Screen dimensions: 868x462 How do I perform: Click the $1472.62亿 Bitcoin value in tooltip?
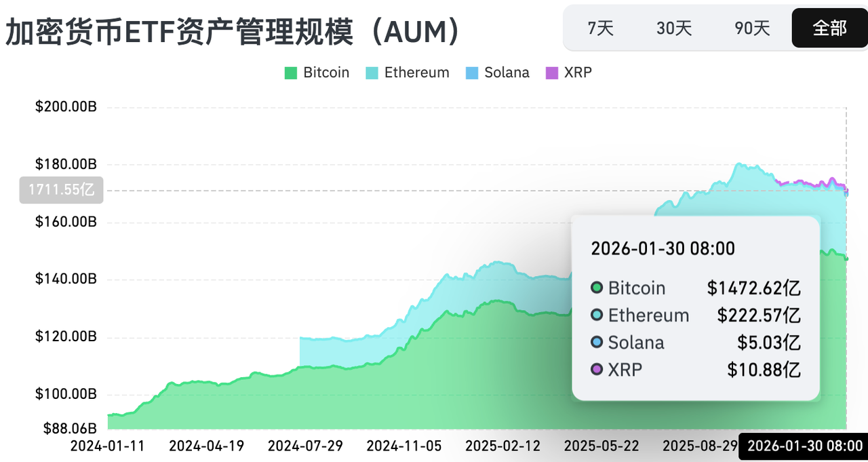click(753, 288)
